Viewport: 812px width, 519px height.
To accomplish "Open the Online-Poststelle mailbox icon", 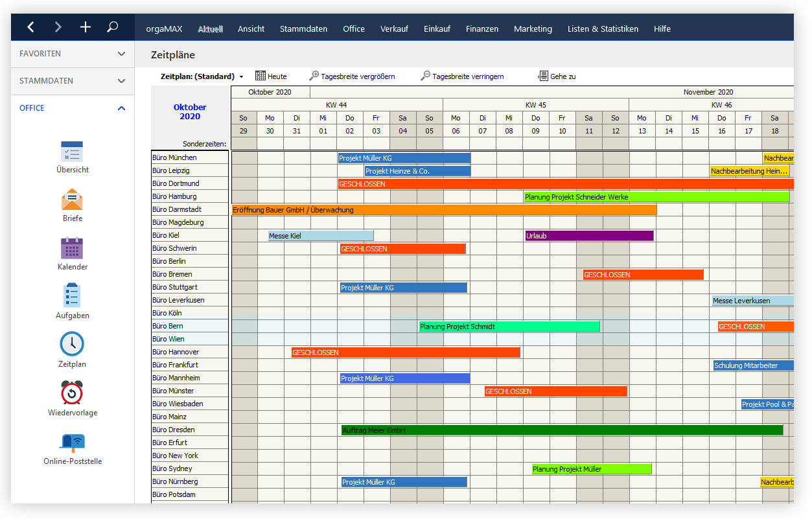I will [72, 442].
